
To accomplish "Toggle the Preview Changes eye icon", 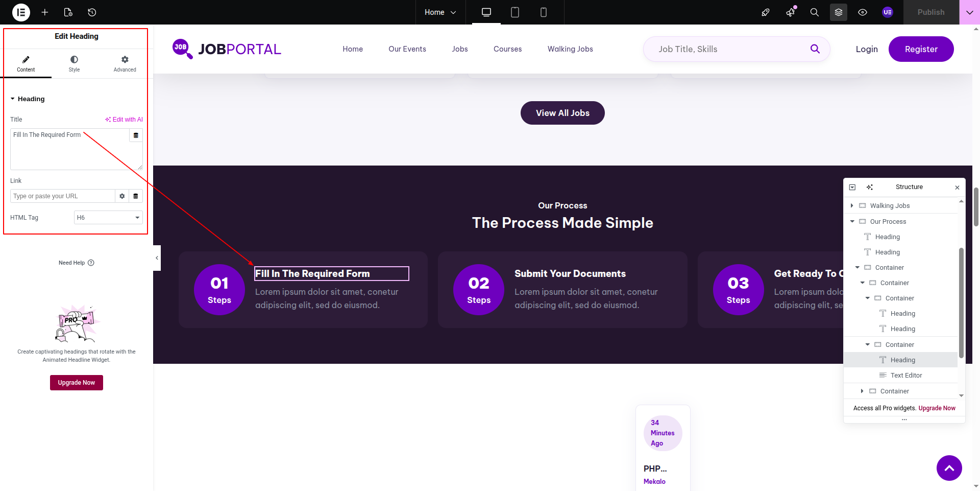I will [x=863, y=12].
